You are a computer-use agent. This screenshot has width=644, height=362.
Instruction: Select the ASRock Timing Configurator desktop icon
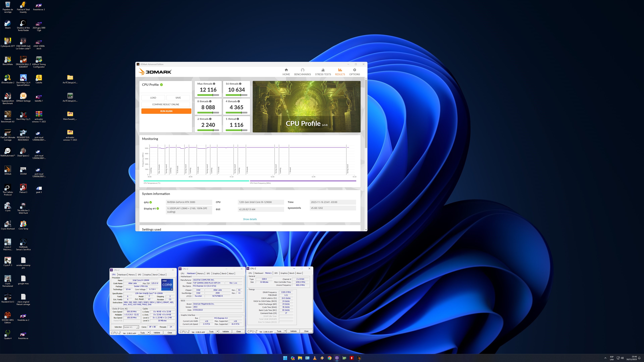[39, 62]
